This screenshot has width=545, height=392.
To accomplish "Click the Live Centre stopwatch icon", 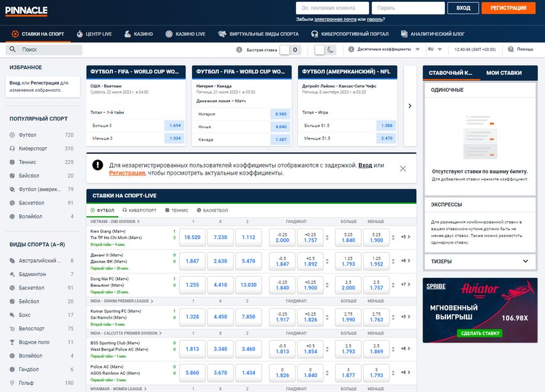I will click(80, 34).
